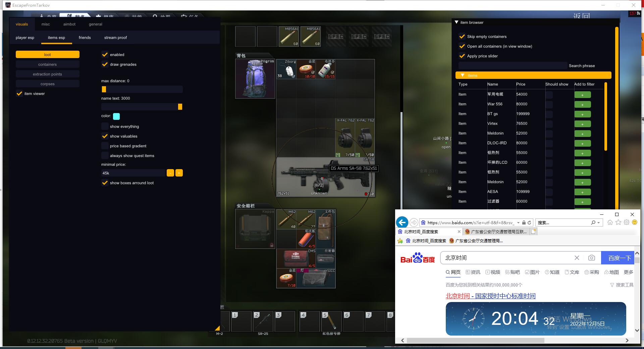Click the cyan color swatch

(x=116, y=116)
